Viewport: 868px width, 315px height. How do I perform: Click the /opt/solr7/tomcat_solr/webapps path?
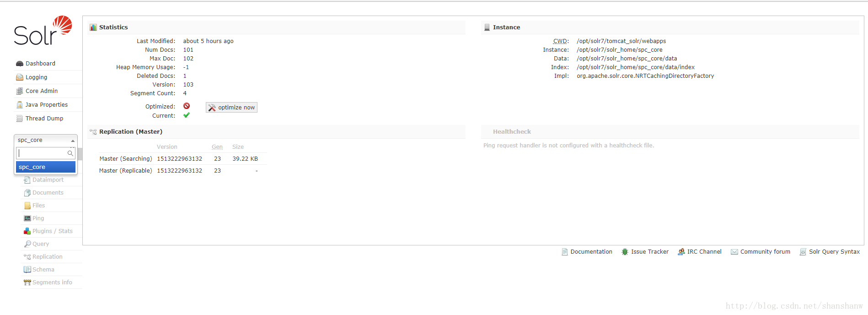click(x=621, y=41)
